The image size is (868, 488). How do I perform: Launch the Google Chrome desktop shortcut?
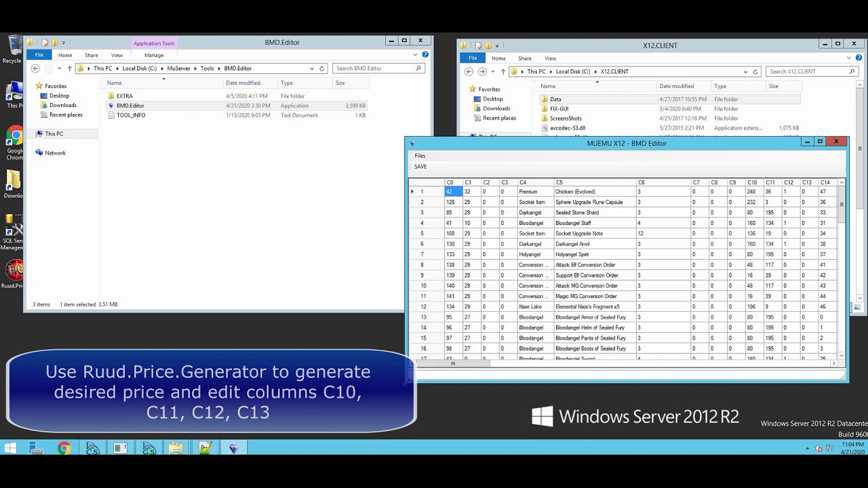pos(14,141)
